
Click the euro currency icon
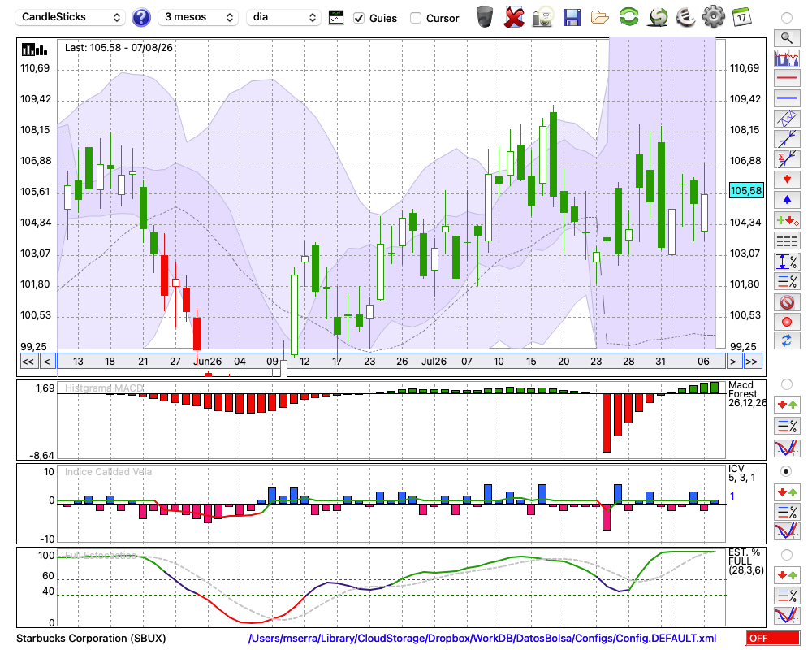point(685,16)
